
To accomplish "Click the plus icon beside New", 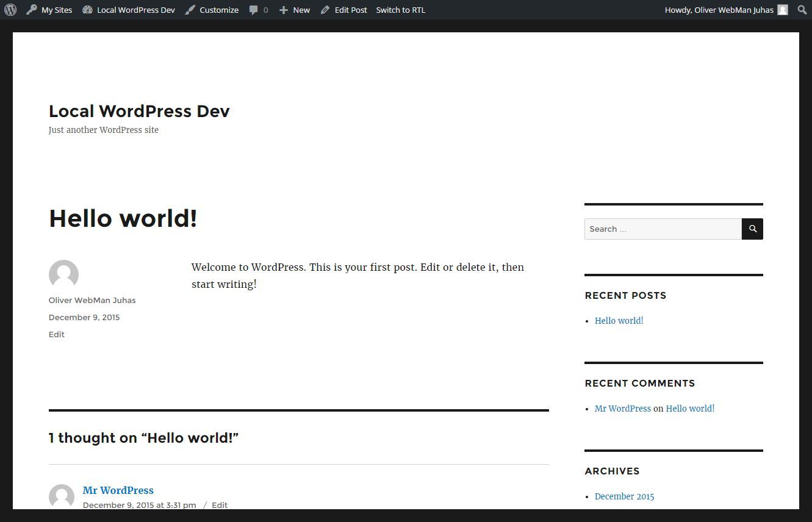I will click(x=283, y=10).
